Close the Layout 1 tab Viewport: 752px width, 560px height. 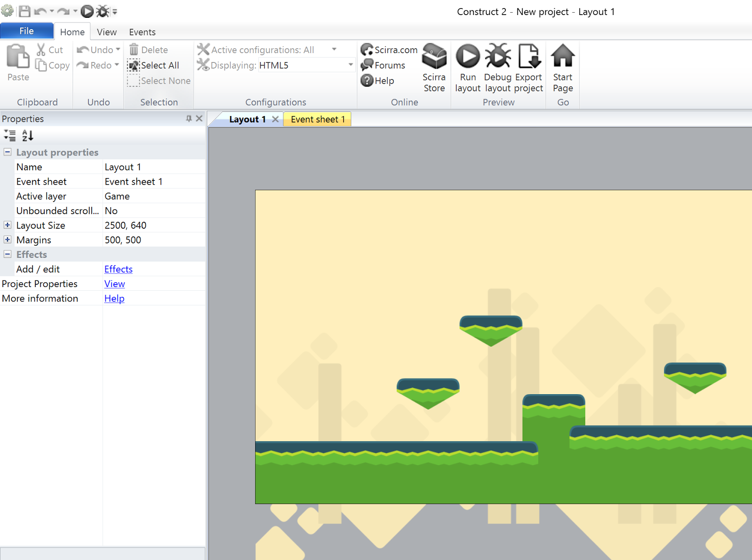275,119
